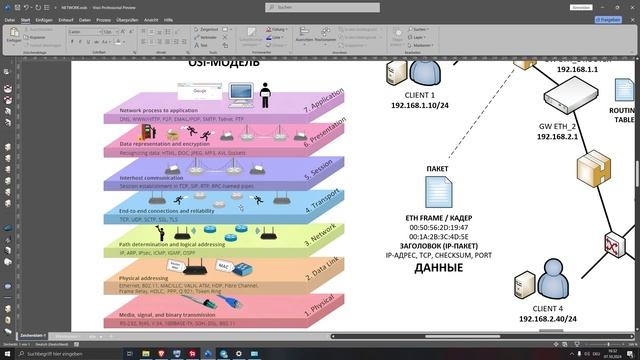Image resolution: width=640 pixels, height=360 pixels.
Task: Increase font size with grow font icon
Action: tap(122, 32)
